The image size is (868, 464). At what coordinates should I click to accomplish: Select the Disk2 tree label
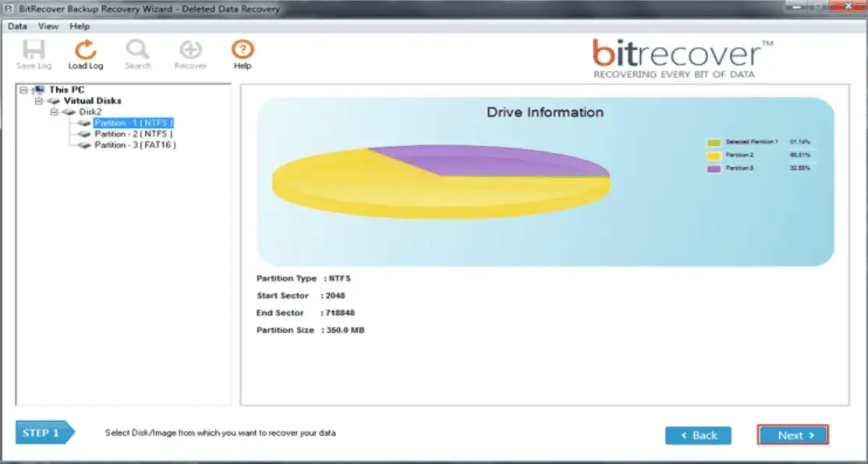90,112
